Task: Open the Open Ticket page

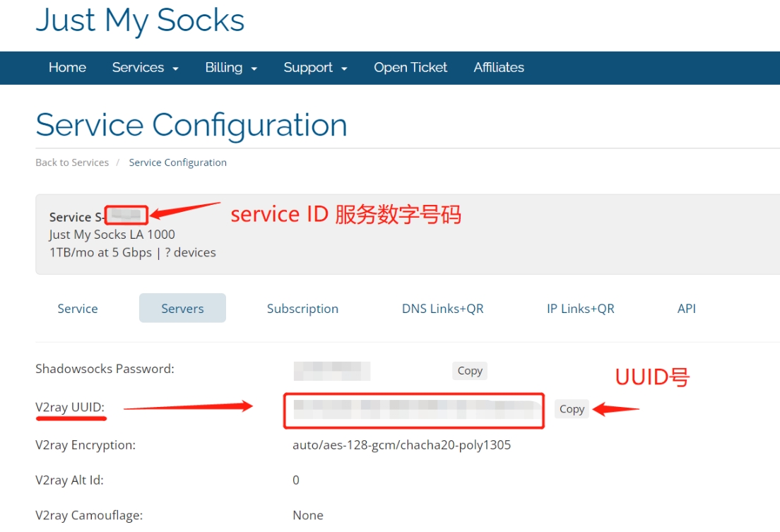Action: coord(410,67)
